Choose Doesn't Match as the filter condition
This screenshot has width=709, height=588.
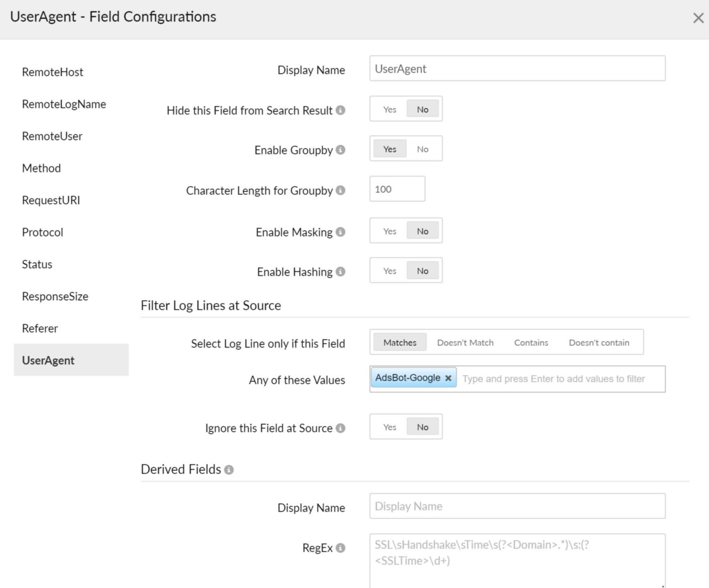point(465,342)
